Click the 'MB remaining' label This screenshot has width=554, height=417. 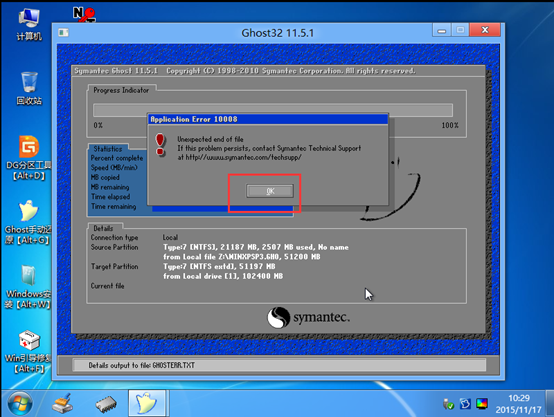click(x=110, y=187)
